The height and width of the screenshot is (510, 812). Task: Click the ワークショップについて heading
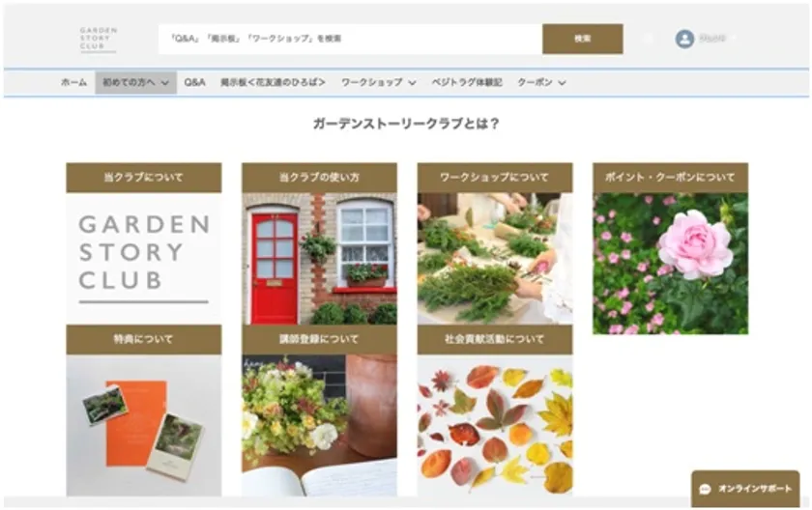click(495, 178)
